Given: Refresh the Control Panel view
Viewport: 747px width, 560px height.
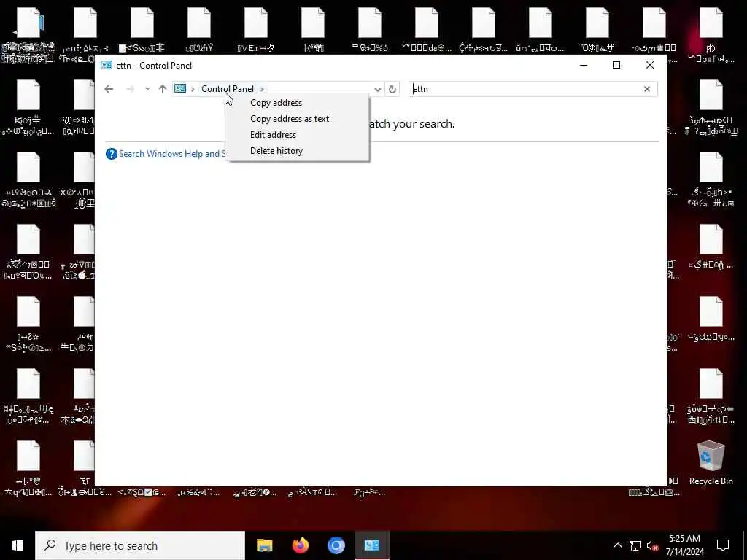Looking at the screenshot, I should [x=392, y=89].
